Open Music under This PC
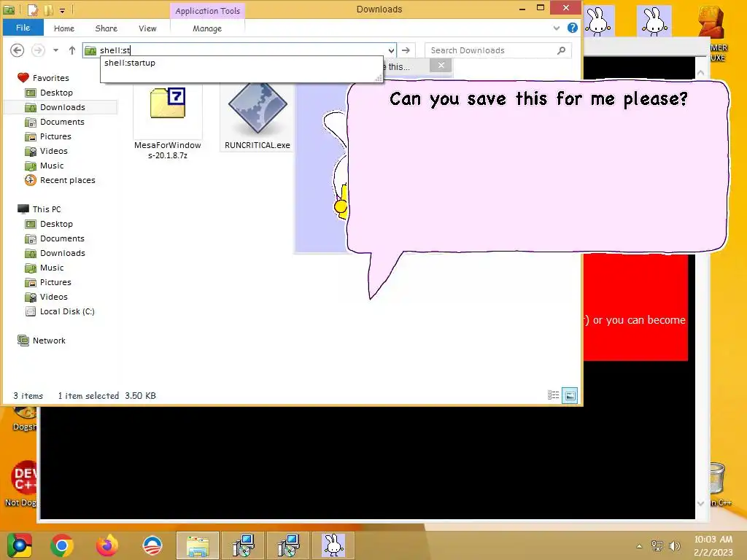 click(x=52, y=268)
